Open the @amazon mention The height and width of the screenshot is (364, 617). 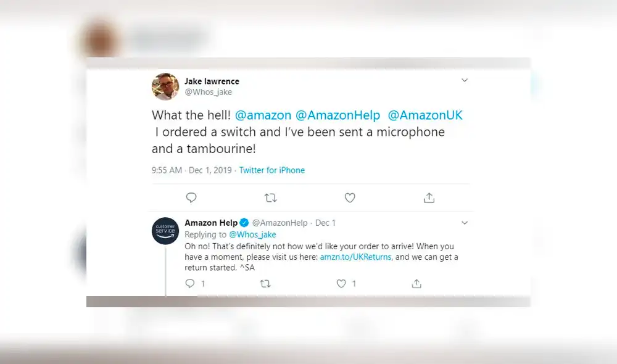pyautogui.click(x=263, y=115)
